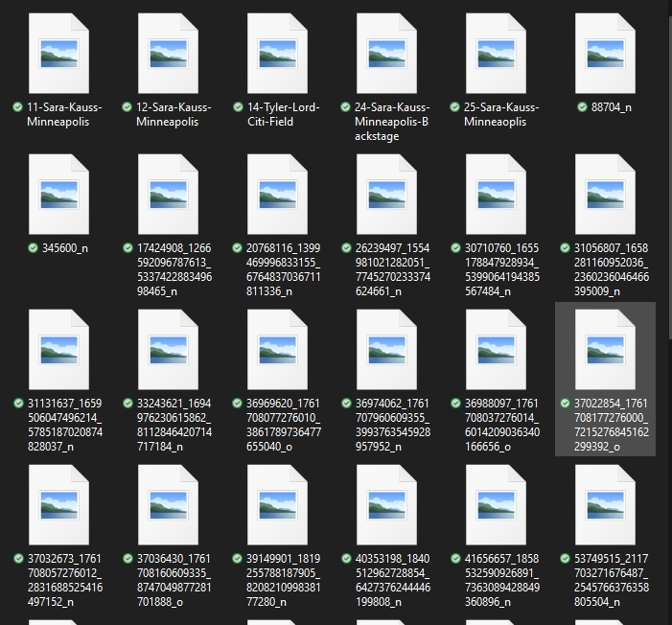Image resolution: width=672 pixels, height=625 pixels.
Task: Select the 24-Sara-Kauss-Minneapolis-Backstage file icon
Action: [x=386, y=53]
